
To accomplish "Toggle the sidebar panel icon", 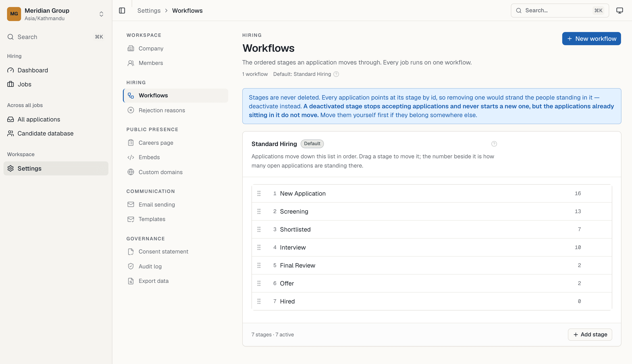I will (122, 11).
